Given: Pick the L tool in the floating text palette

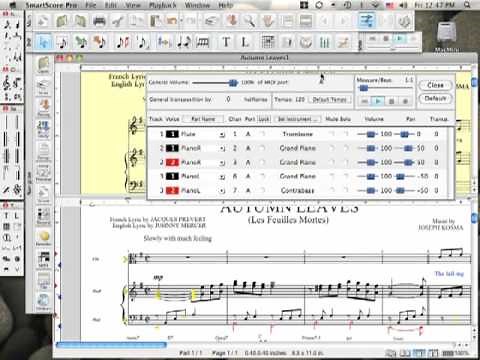Looking at the screenshot, I should point(16,216).
